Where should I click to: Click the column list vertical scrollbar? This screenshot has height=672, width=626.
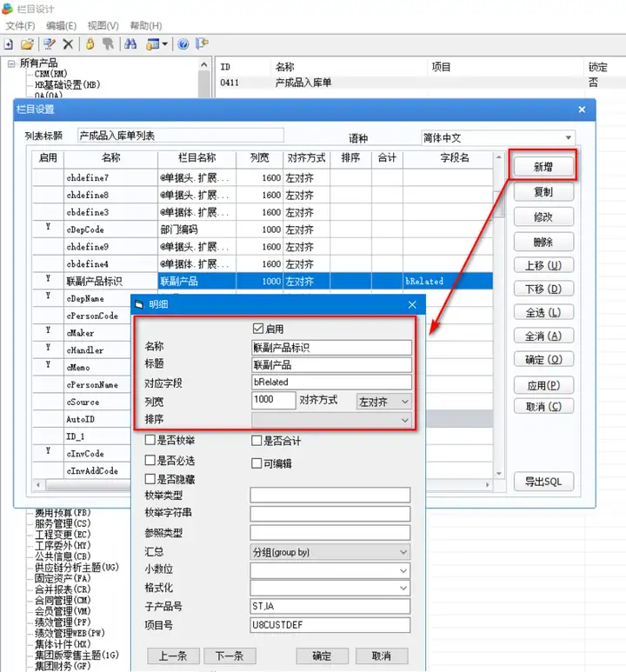[499, 315]
